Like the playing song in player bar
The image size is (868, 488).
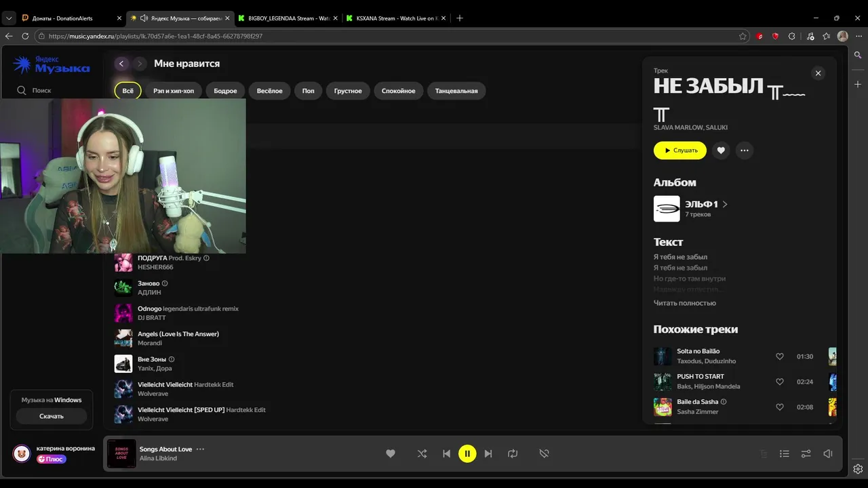391,453
